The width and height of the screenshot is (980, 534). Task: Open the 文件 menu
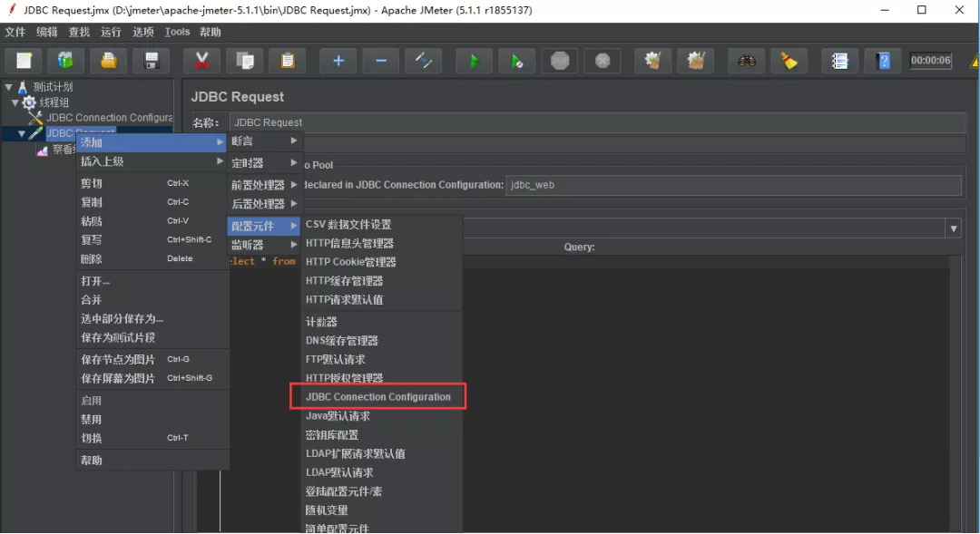15,32
